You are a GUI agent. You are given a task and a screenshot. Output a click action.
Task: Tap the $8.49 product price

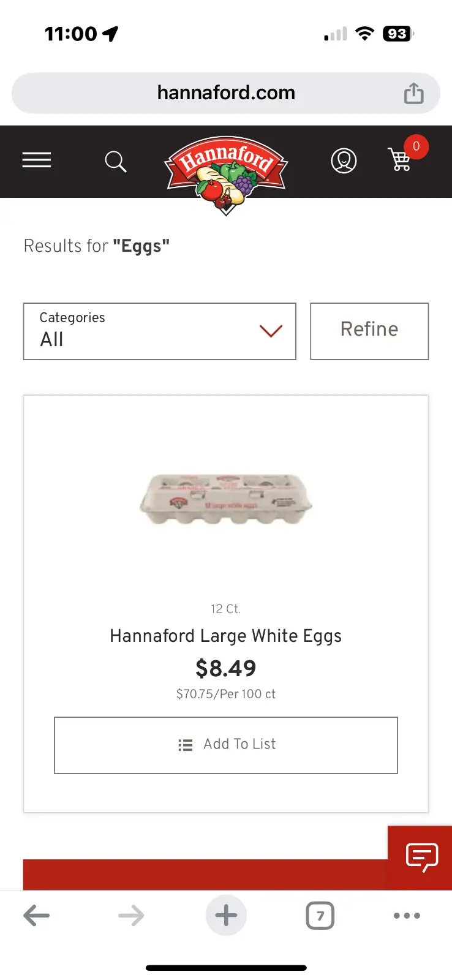pos(226,668)
